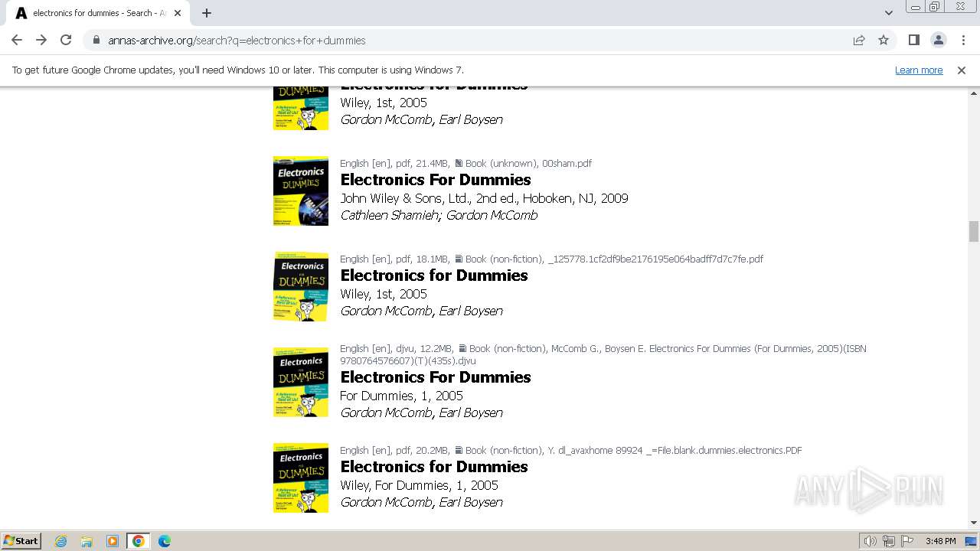Screen dimensions: 980x551
Task: Click the address bar URL
Action: point(237,41)
